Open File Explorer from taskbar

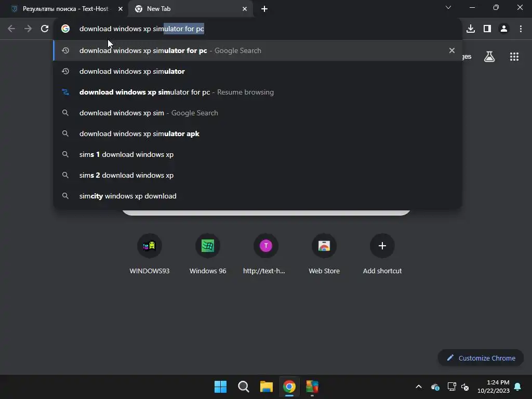tap(267, 387)
